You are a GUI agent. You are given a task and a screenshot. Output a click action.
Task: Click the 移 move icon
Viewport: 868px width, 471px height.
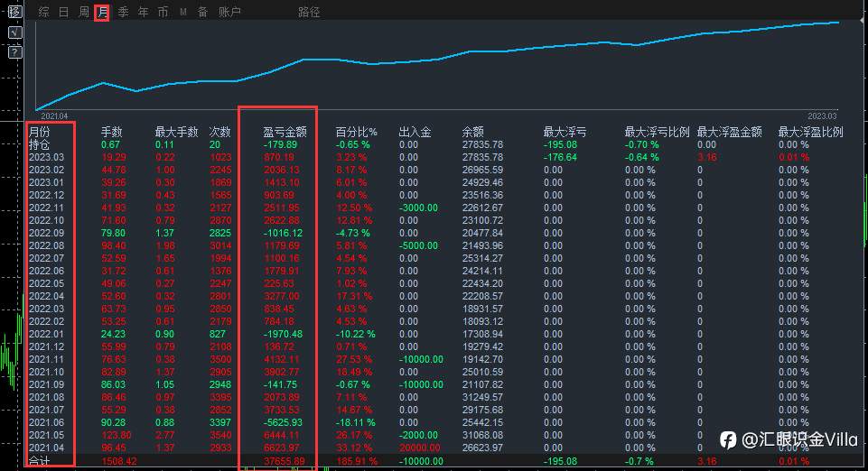(x=15, y=12)
